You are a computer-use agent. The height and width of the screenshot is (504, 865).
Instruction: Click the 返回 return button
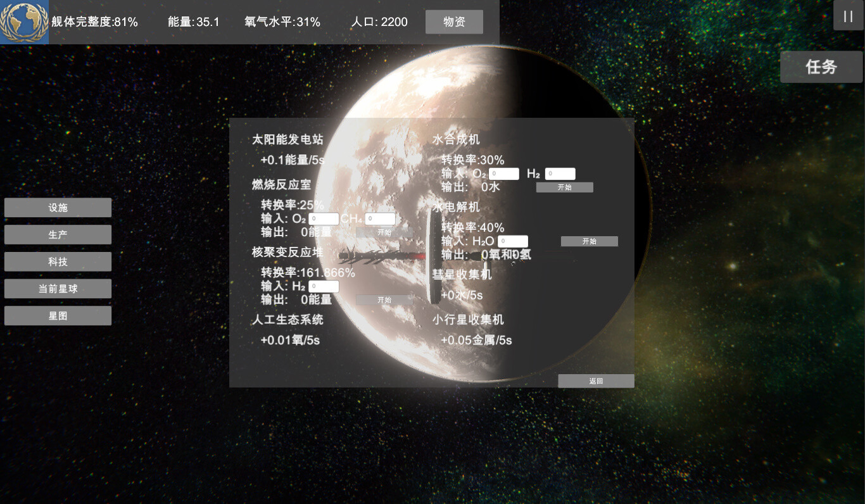tap(595, 381)
